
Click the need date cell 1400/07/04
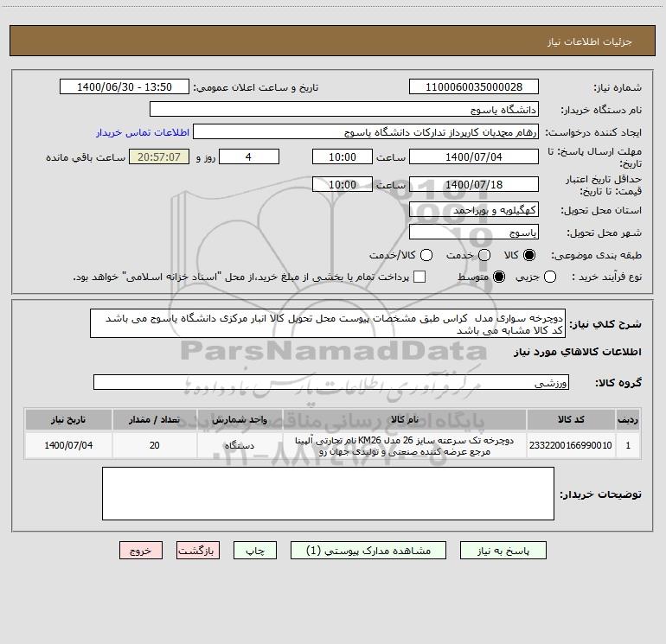click(x=68, y=445)
